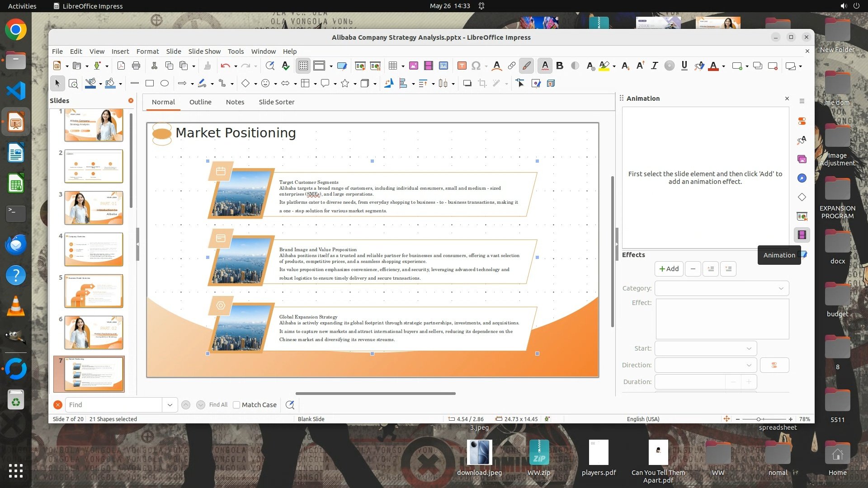This screenshot has height=488, width=868.
Task: Expand the animation Category dropdown
Action: pyautogui.click(x=722, y=288)
